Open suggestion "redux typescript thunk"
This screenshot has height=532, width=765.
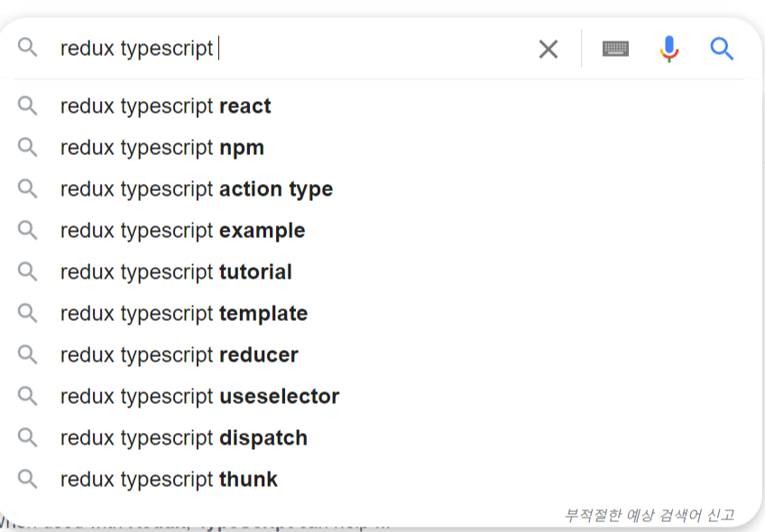pyautogui.click(x=381, y=479)
